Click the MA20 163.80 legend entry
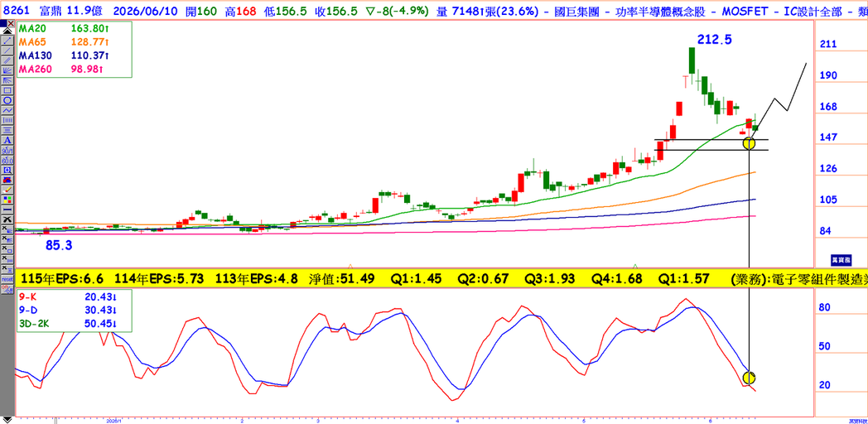This screenshot has width=868, height=424. pos(63,27)
